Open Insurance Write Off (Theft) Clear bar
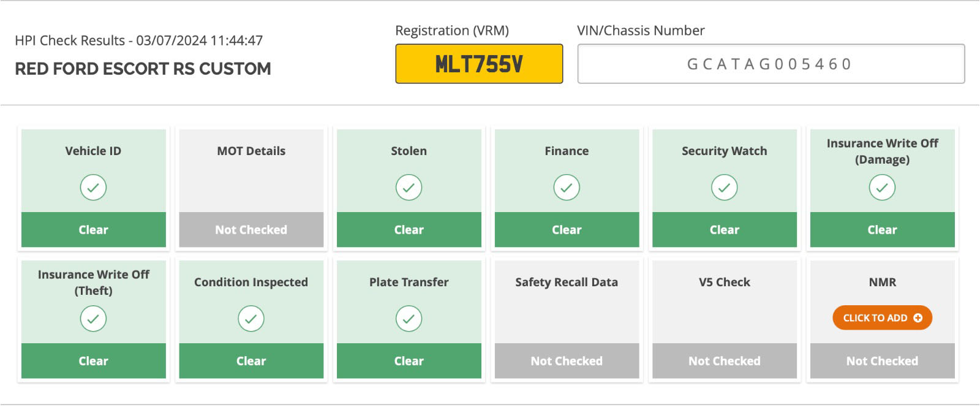Screen dimensions: 980x407 tap(94, 361)
